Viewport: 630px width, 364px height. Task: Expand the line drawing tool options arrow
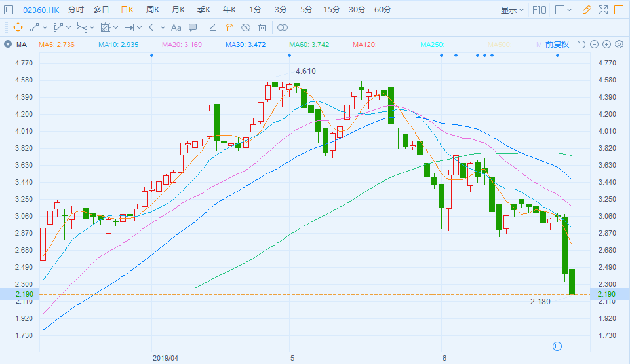click(x=45, y=27)
